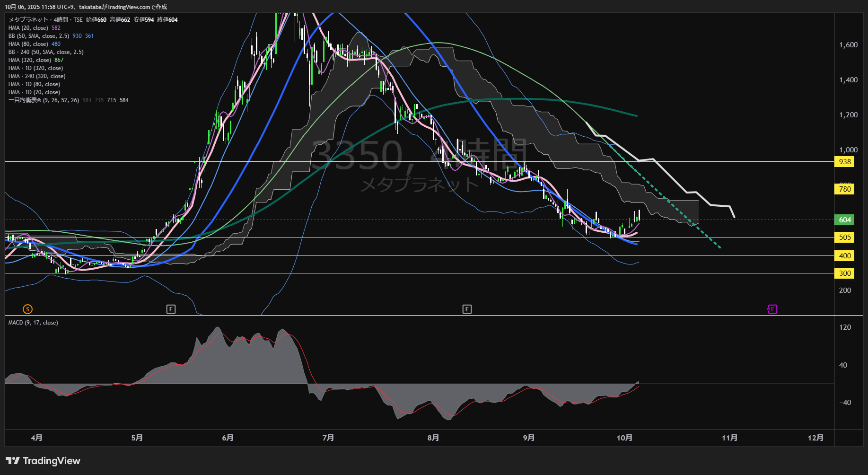Click the HMA (80, close) indicator legend
Image resolution: width=868 pixels, height=475 pixels.
[x=28, y=44]
